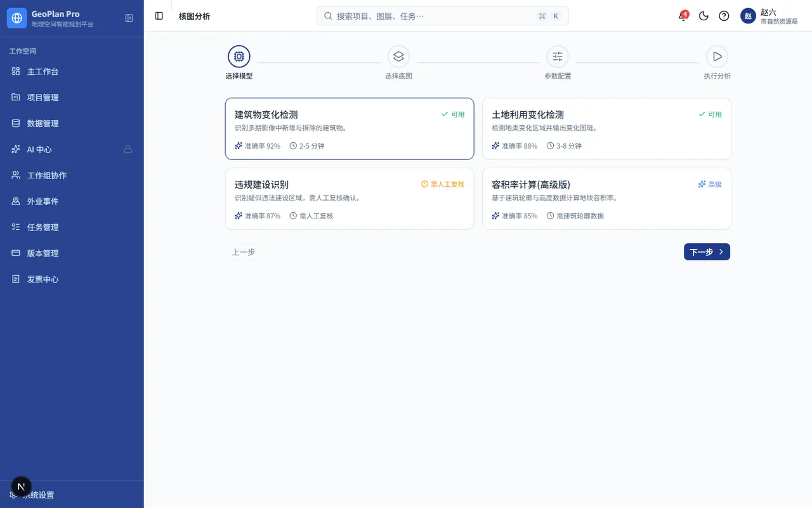Viewport: 812px width, 508px height.
Task: Select the 违规建设识别 model card
Action: 350,198
